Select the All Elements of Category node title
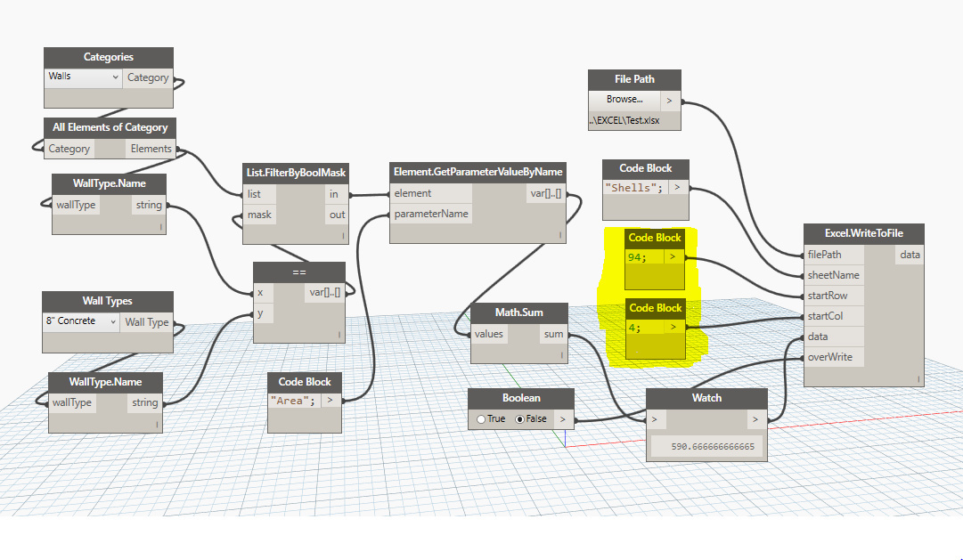Image resolution: width=963 pixels, height=560 pixels. click(x=110, y=127)
